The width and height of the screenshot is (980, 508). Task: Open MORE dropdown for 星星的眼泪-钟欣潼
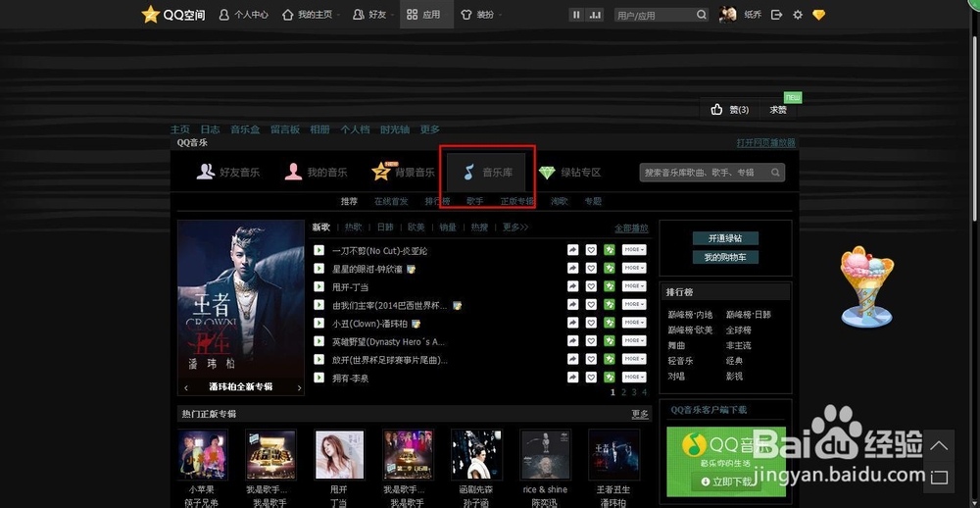click(x=634, y=269)
